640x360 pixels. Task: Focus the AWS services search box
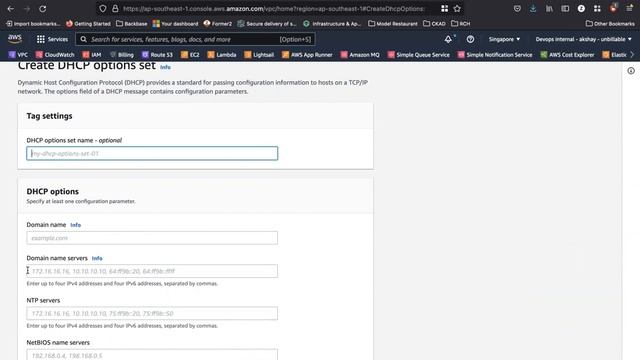tap(195, 39)
